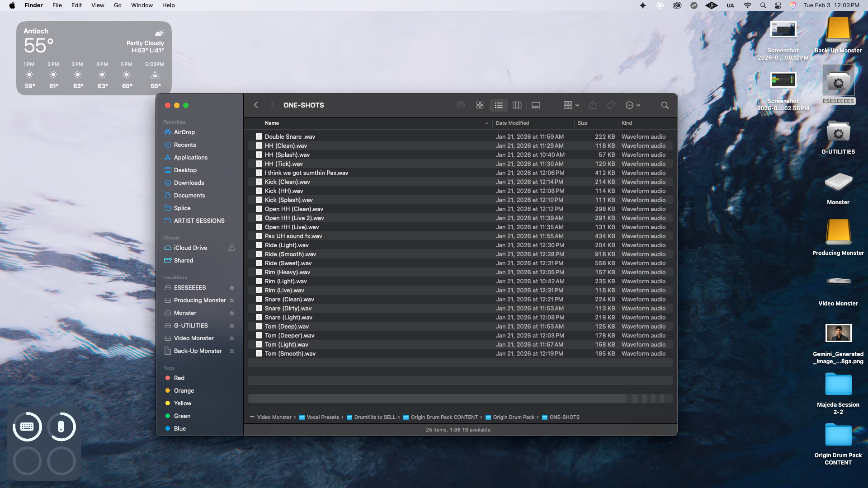Click the Share toolbar button

tap(593, 105)
